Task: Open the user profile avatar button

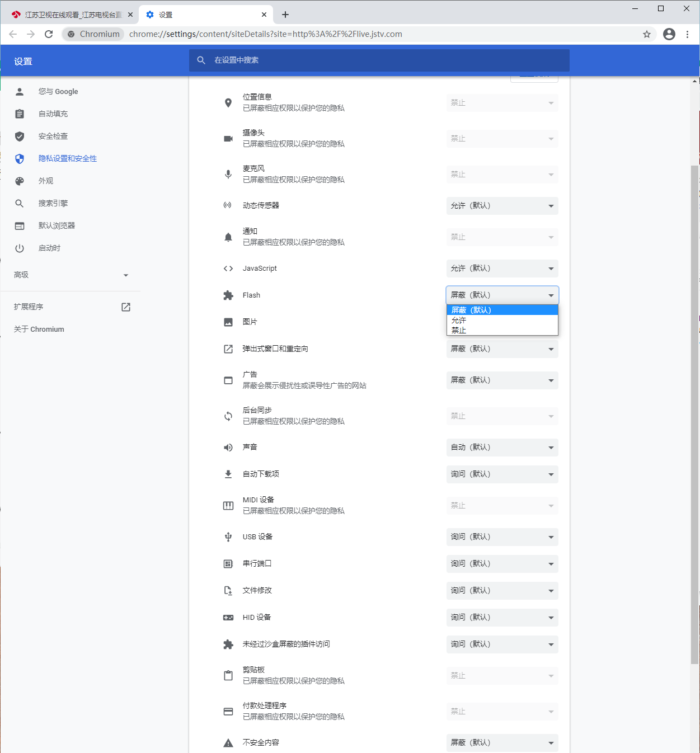Action: tap(669, 34)
